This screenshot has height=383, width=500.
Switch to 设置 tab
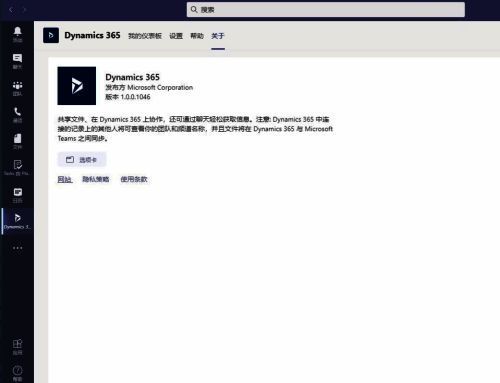tap(176, 36)
